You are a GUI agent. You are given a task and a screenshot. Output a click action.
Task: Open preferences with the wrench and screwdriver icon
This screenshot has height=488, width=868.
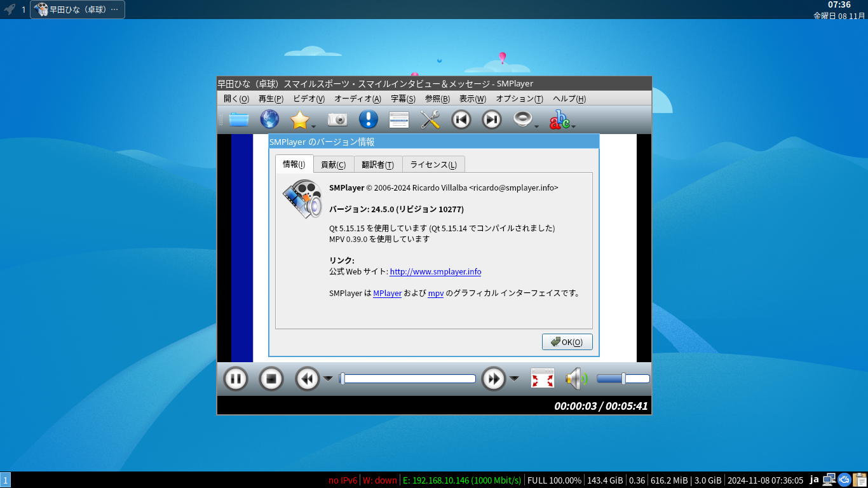430,119
